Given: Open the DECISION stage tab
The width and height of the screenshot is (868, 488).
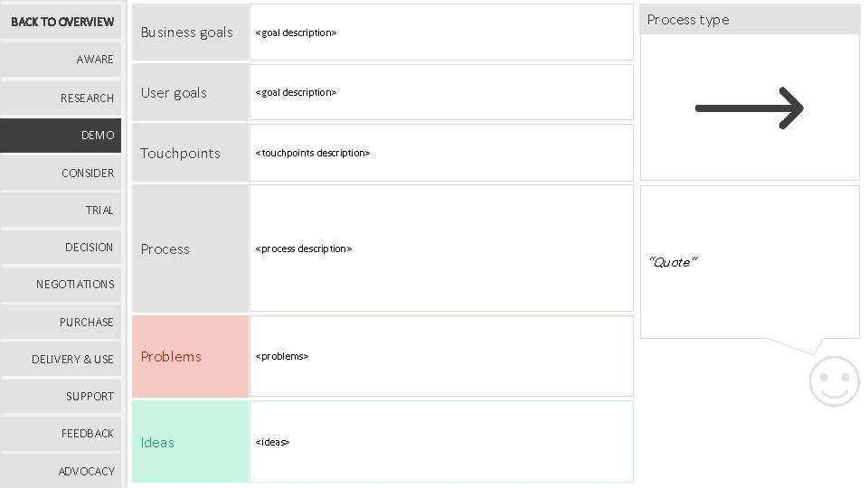Looking at the screenshot, I should pyautogui.click(x=61, y=247).
